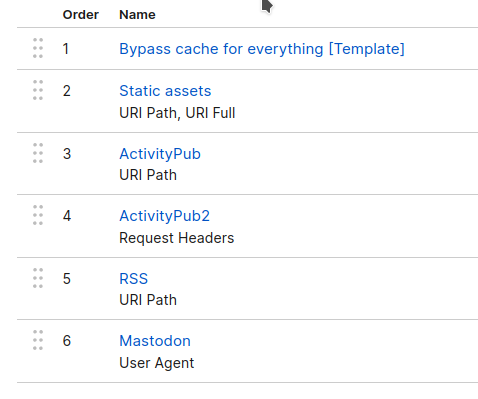This screenshot has height=399, width=478.
Task: Click the "Request Headers" description text
Action: pyautogui.click(x=177, y=238)
